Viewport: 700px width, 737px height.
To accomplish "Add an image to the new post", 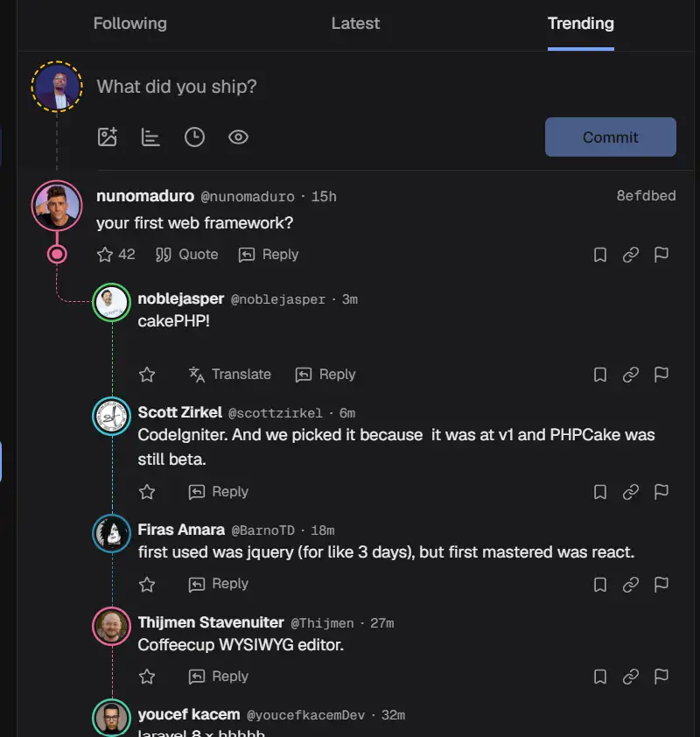I will [107, 137].
